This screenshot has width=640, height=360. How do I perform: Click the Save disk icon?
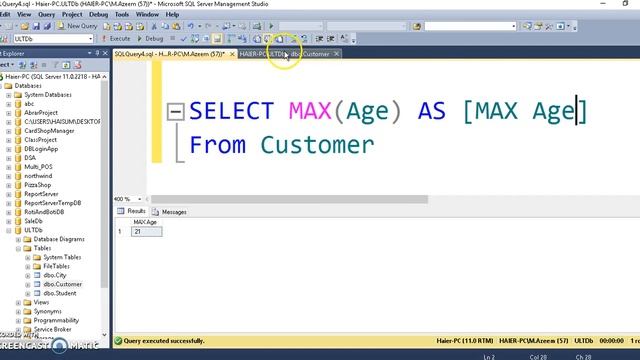(x=36, y=27)
